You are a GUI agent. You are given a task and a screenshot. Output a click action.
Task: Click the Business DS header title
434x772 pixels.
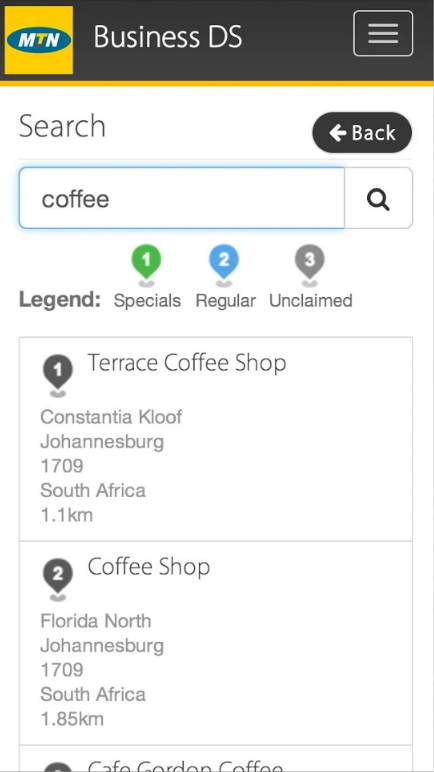coord(168,37)
